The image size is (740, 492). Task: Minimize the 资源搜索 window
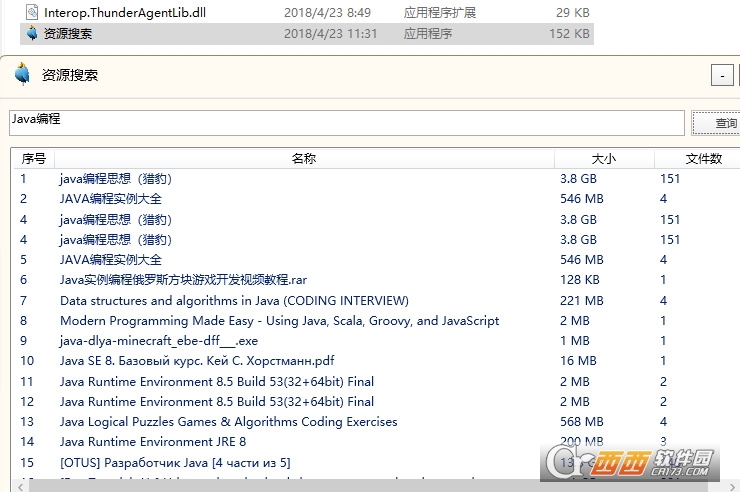(722, 75)
